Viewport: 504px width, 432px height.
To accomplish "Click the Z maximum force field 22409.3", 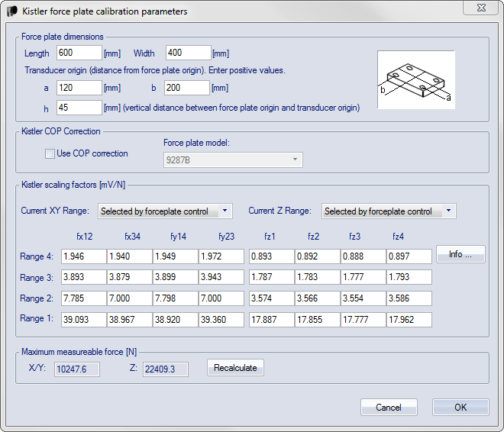I will [x=166, y=369].
